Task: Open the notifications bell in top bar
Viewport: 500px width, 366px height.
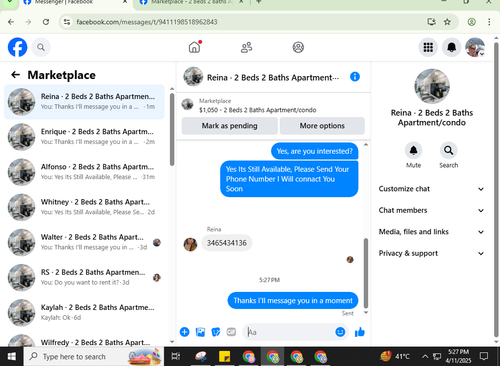Action: click(451, 47)
